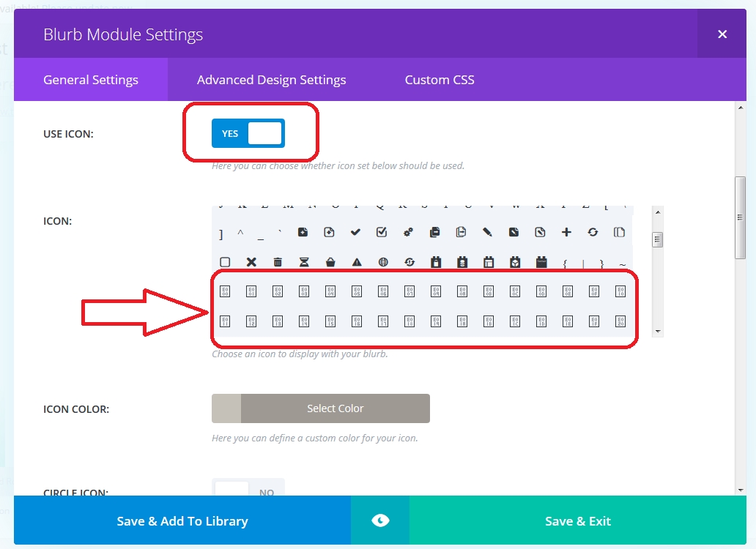Viewport: 756px width, 549px height.
Task: Click Save & Exit button
Action: (x=577, y=520)
